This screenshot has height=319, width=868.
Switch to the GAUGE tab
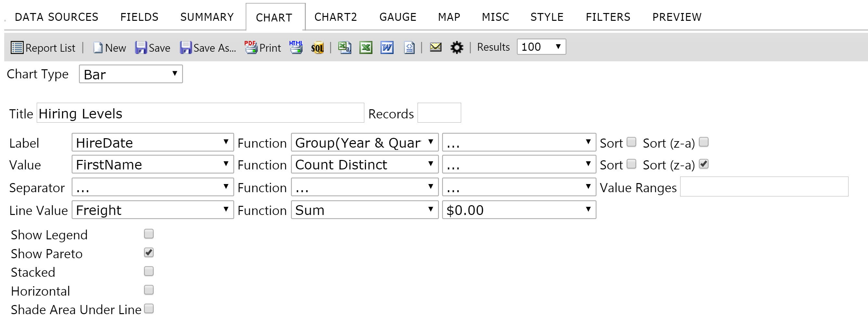click(x=398, y=17)
